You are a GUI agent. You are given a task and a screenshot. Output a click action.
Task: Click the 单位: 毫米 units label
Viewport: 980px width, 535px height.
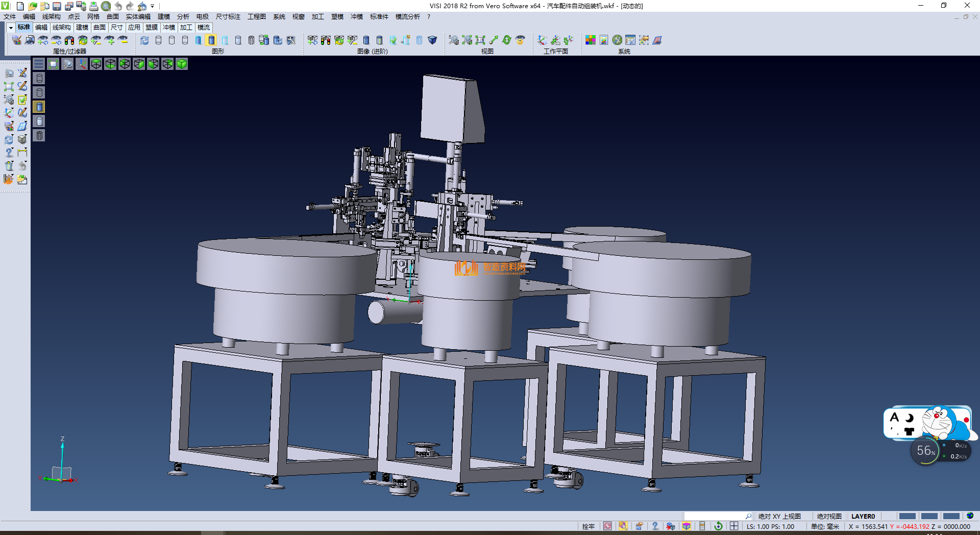[x=825, y=526]
